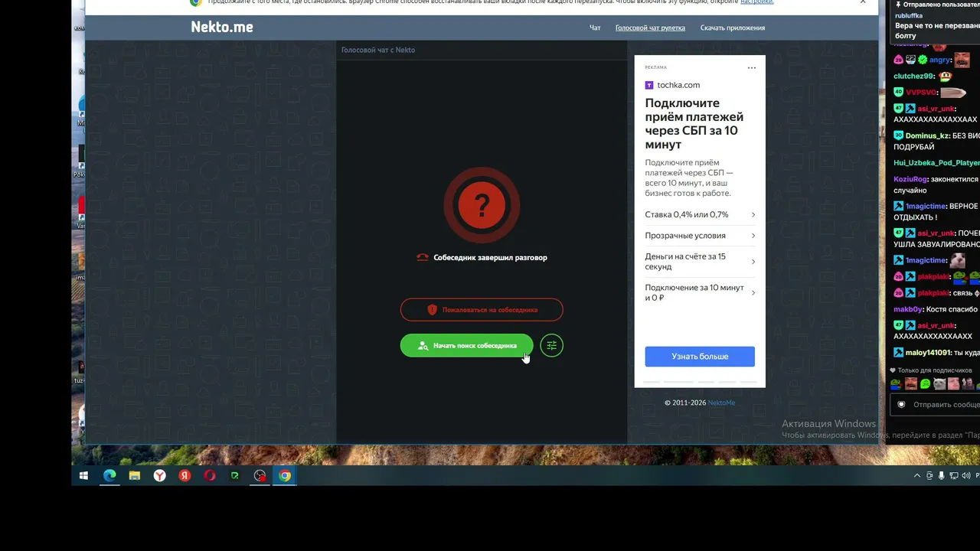The height and width of the screenshot is (551, 980).
Task: Expand Деньги на счёте за 15 секунд row
Action: pyautogui.click(x=700, y=262)
